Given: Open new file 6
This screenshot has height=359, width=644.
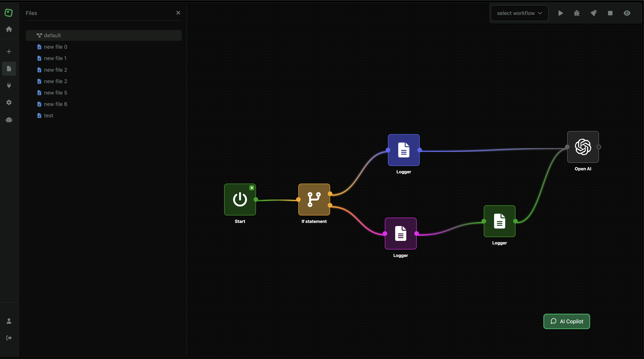Looking at the screenshot, I should pyautogui.click(x=104, y=104).
